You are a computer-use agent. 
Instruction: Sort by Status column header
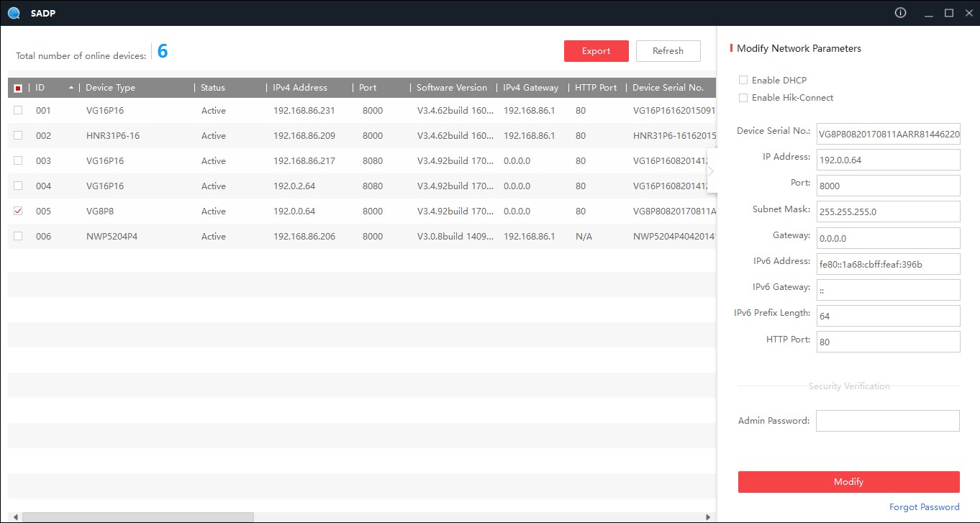[x=213, y=88]
